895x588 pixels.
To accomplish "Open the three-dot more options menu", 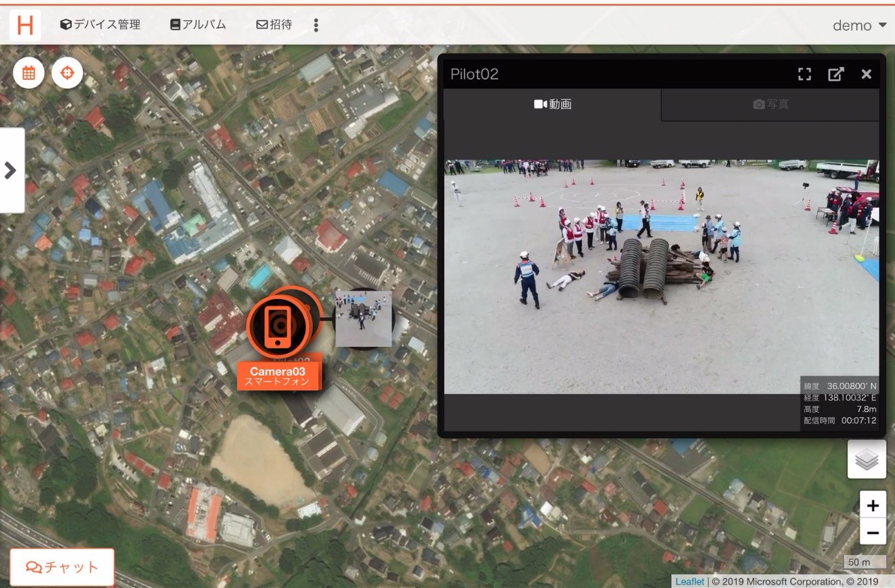I will [x=316, y=25].
